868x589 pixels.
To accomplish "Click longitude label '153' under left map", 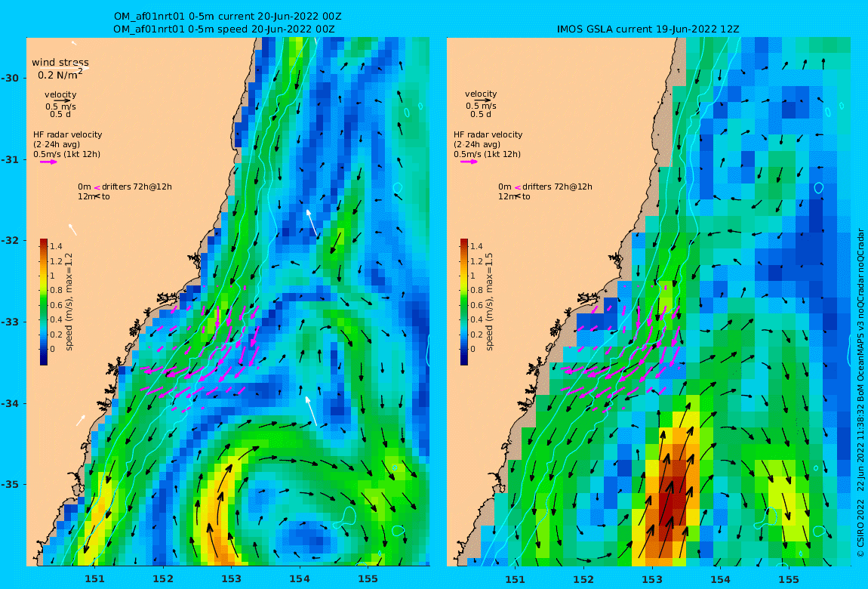I will 232,579.
